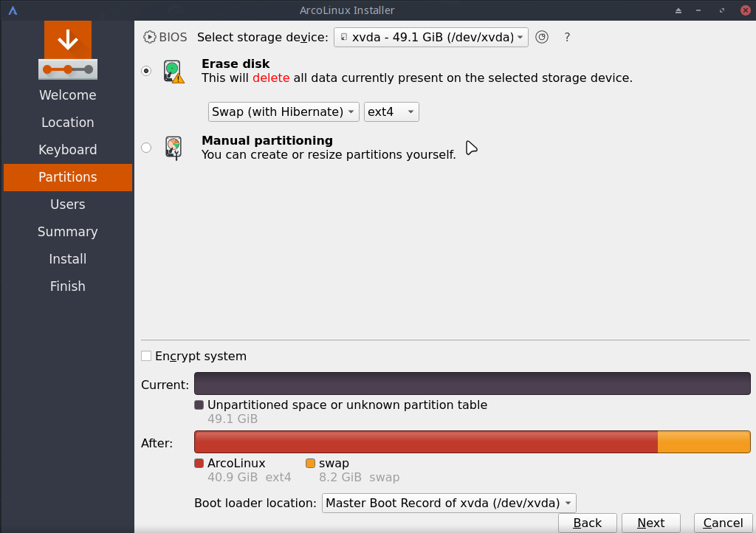The height and width of the screenshot is (533, 756).
Task: Click the 'Manual partitioning' heading text
Action: point(267,140)
